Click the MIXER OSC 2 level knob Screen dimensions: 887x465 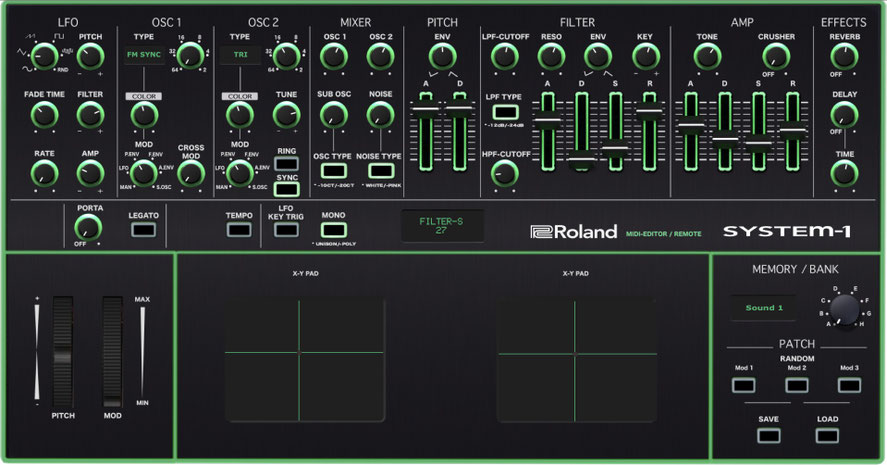click(x=381, y=56)
